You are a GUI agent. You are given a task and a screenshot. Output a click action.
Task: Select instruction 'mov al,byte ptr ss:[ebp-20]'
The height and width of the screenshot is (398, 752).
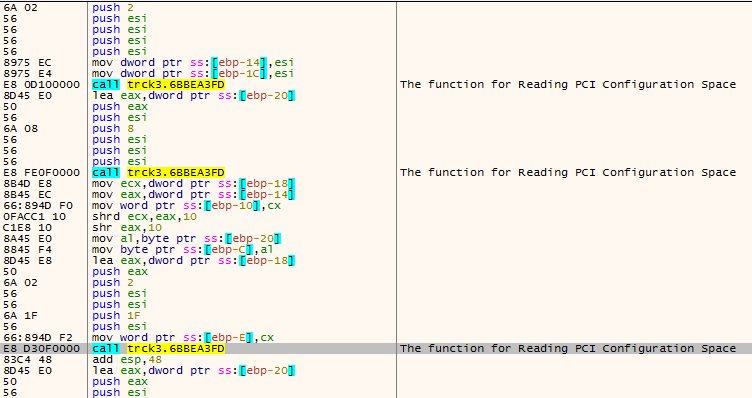[x=187, y=239]
